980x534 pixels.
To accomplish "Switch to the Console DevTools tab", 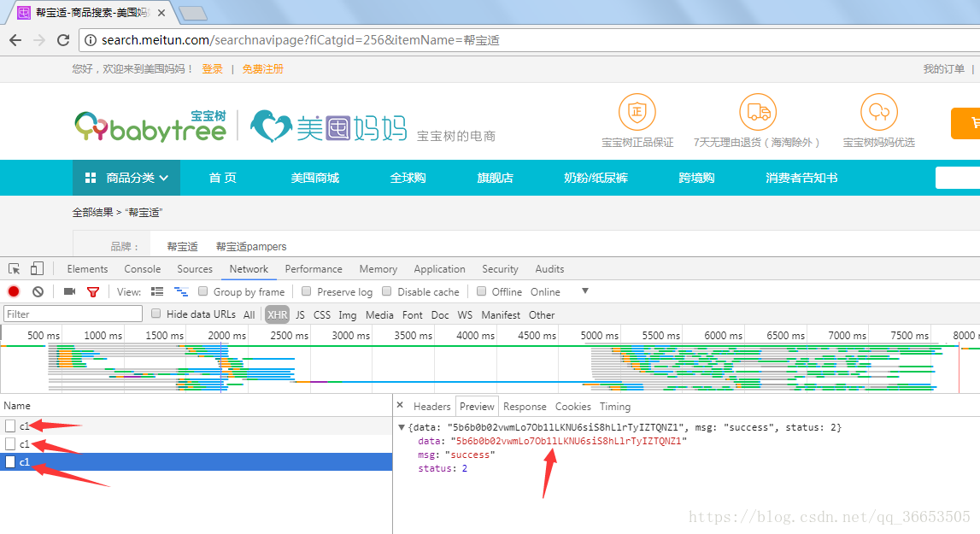I will 143,269.
